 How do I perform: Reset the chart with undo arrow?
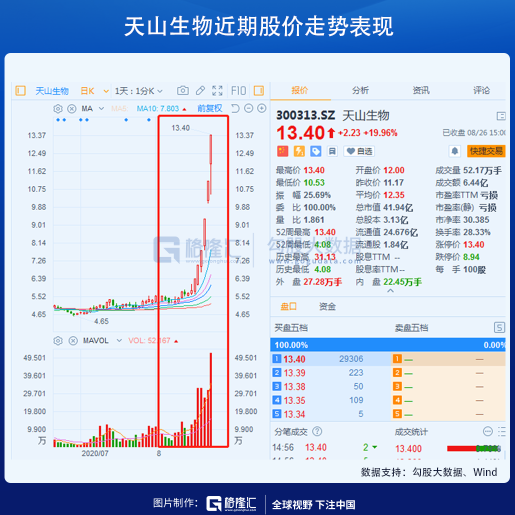[x=235, y=108]
